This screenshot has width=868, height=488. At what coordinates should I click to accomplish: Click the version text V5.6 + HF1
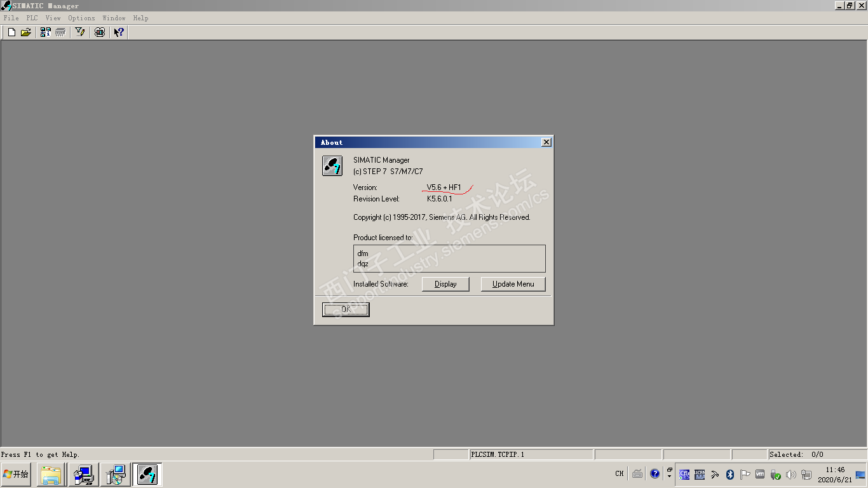(x=444, y=187)
